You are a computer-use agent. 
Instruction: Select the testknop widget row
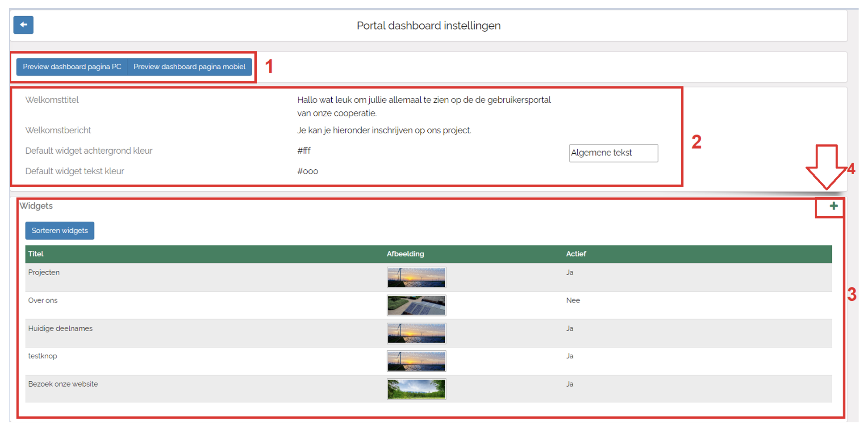(x=43, y=356)
